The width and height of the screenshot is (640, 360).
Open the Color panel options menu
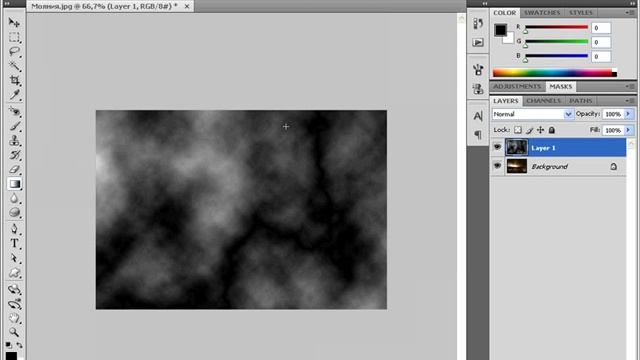tap(630, 13)
